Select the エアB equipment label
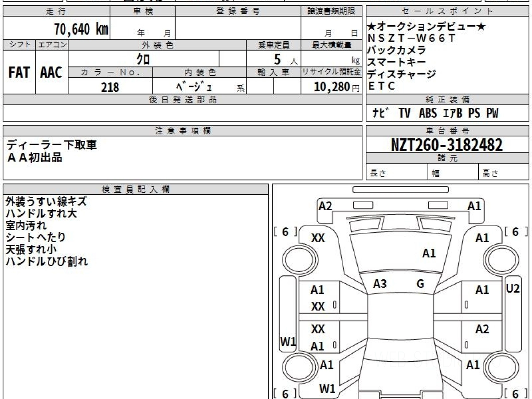Viewport: 532px width, 399px height. pyautogui.click(x=453, y=113)
